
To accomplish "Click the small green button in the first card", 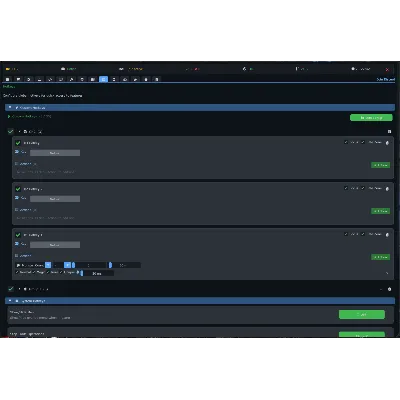I will (x=380, y=165).
